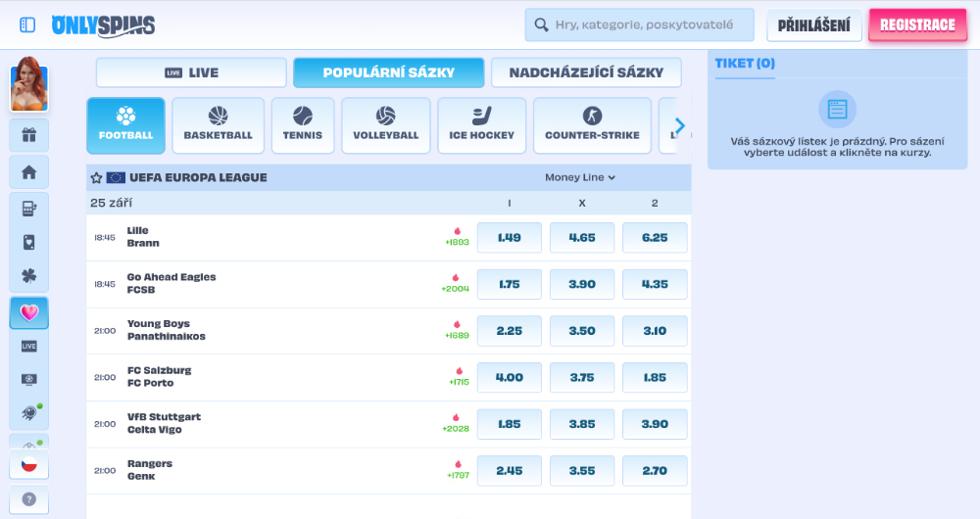Select the Counter-Strike sport category
Screen dimensions: 980x519
(592, 125)
